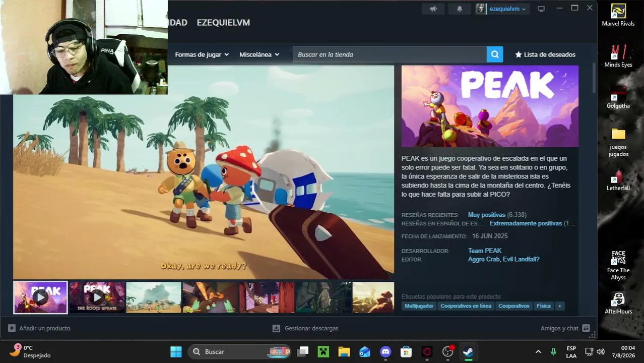Select the last yellowish screenshot thumbnail
This screenshot has height=363, width=644.
click(x=373, y=297)
